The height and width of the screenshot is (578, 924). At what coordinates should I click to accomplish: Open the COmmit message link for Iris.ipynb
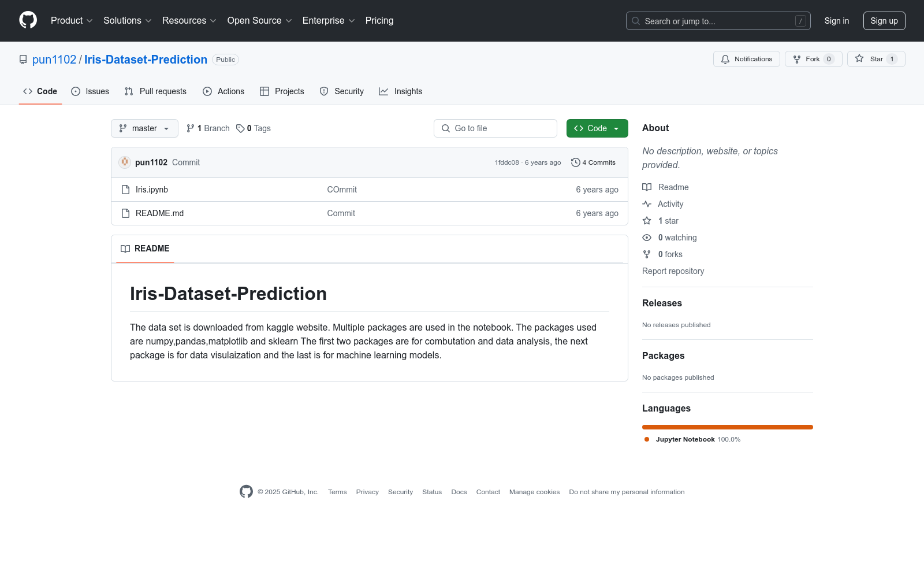pyautogui.click(x=342, y=190)
